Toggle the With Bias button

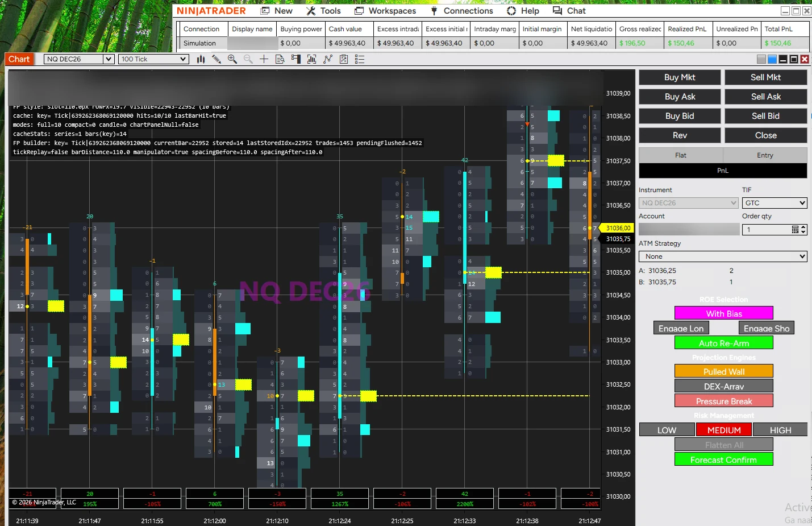724,313
